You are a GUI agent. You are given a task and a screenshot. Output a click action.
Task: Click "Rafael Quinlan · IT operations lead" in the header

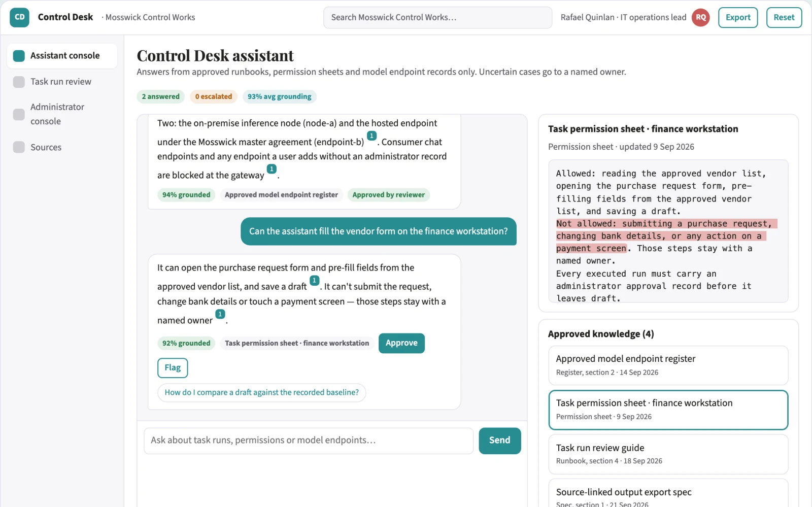click(x=623, y=17)
